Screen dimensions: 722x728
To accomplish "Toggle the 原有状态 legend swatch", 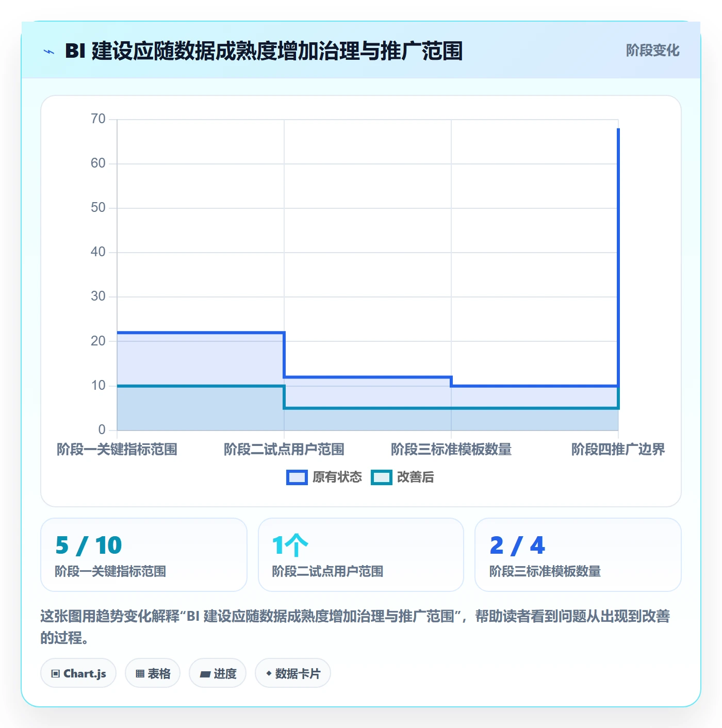I will [297, 477].
